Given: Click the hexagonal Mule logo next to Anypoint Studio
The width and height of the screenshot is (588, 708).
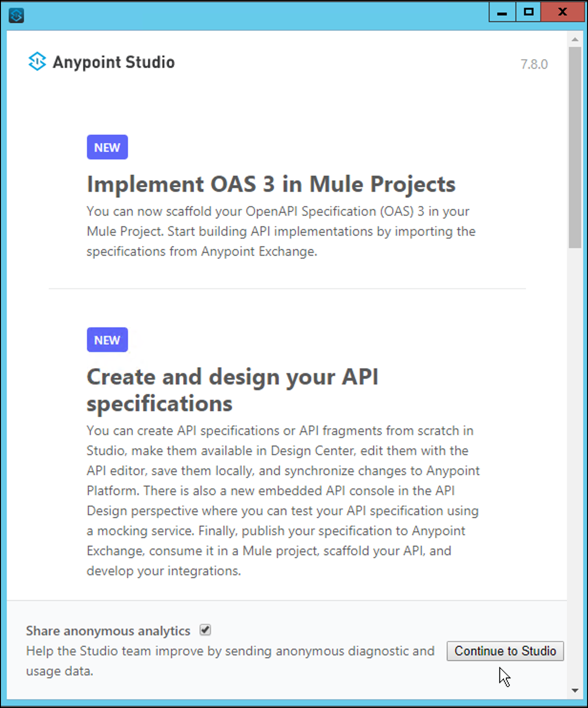Looking at the screenshot, I should tap(37, 62).
